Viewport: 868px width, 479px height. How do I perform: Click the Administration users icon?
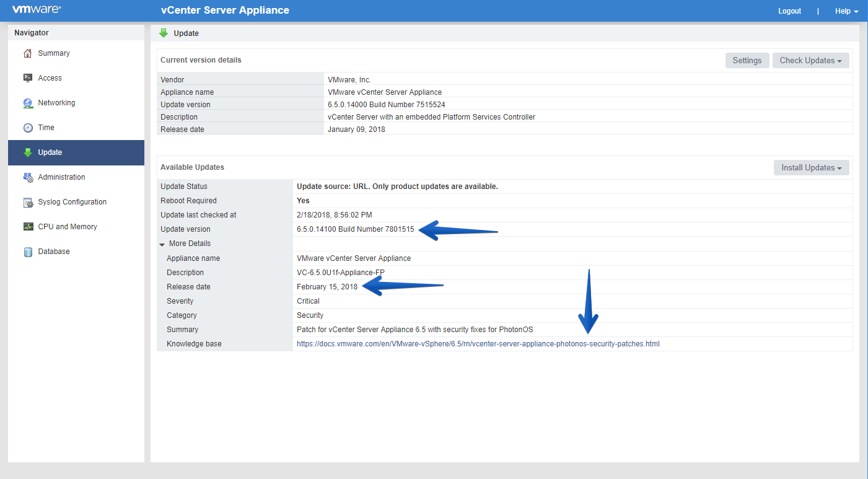click(x=27, y=177)
